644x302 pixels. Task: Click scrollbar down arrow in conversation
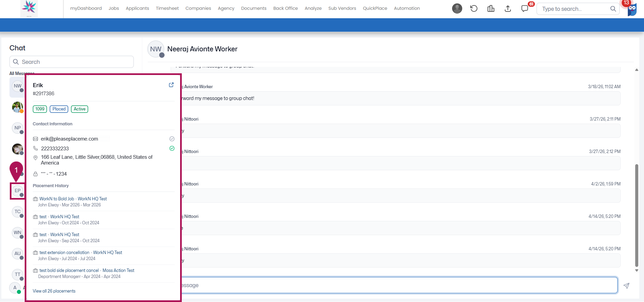click(x=637, y=270)
